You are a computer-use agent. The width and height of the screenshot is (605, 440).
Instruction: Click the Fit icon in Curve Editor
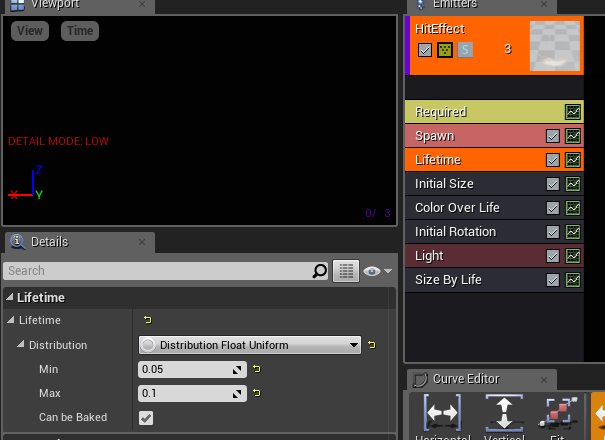coord(557,413)
